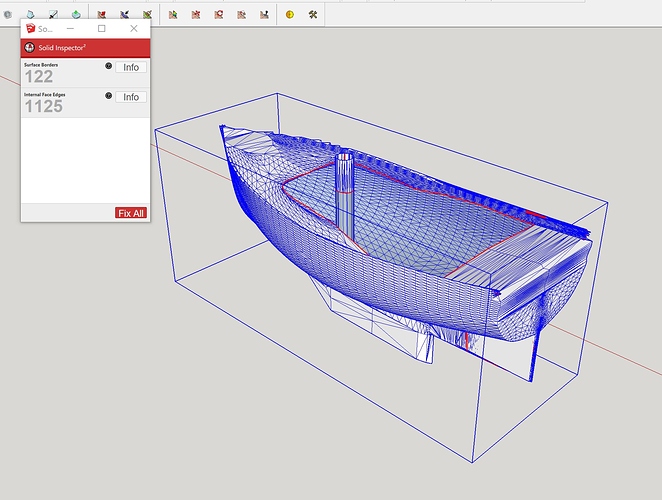Click the toolbar icon with the red circular arrow
This screenshot has width=662, height=500.
pos(218,15)
